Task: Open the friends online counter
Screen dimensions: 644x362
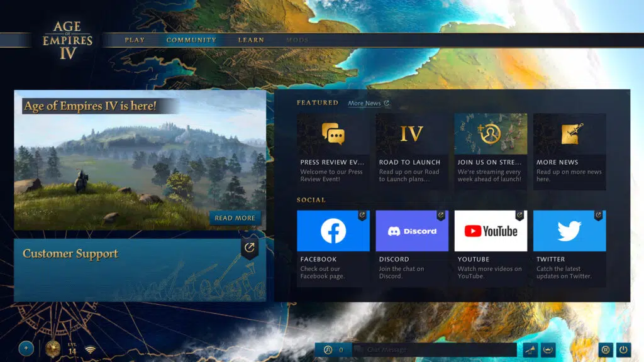Action: pyautogui.click(x=334, y=349)
